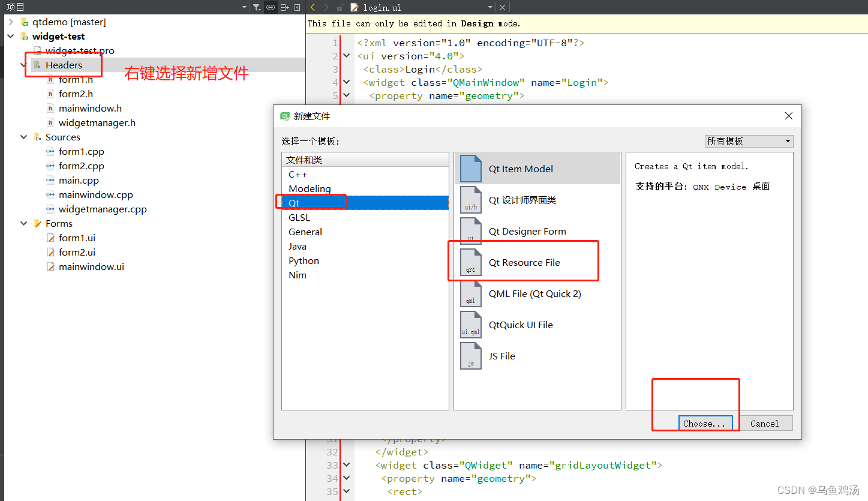Click the JS File template icon
The height and width of the screenshot is (501, 868).
coord(470,356)
